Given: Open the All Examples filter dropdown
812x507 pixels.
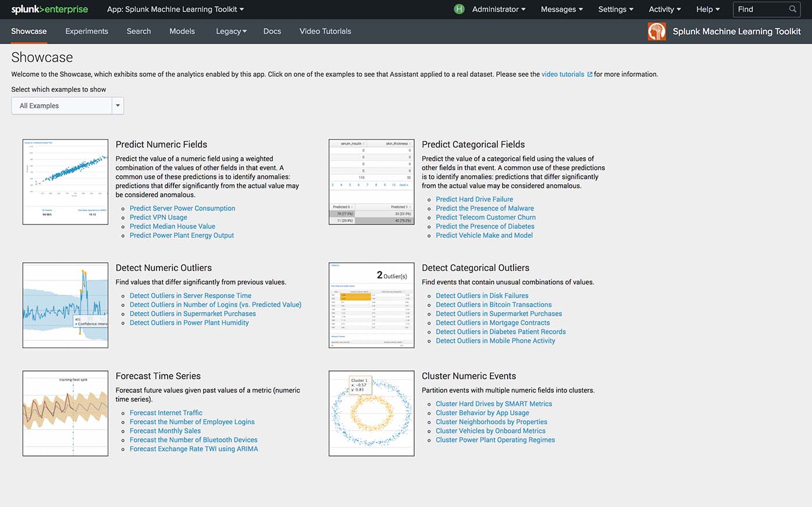Looking at the screenshot, I should pos(67,106).
